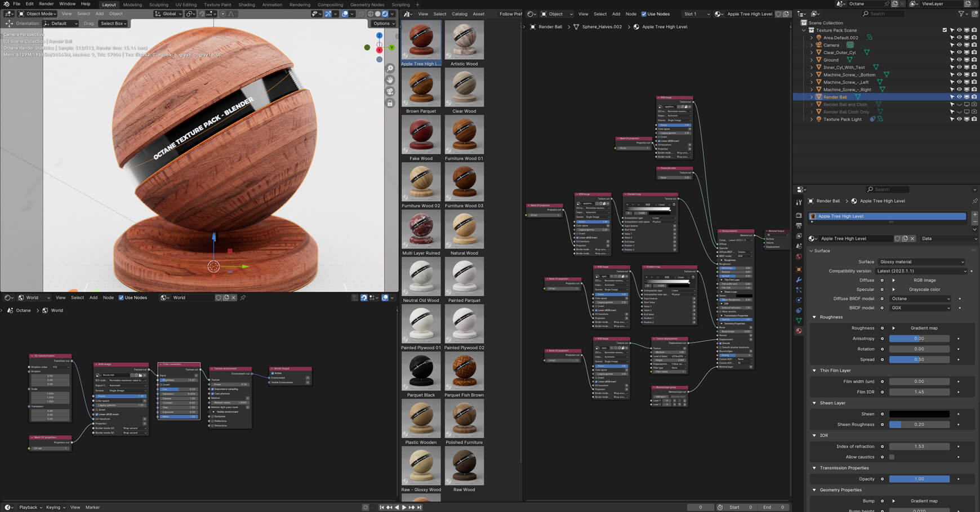
Task: Hide Clear_Outer_Cyl with eye icon
Action: [x=959, y=52]
